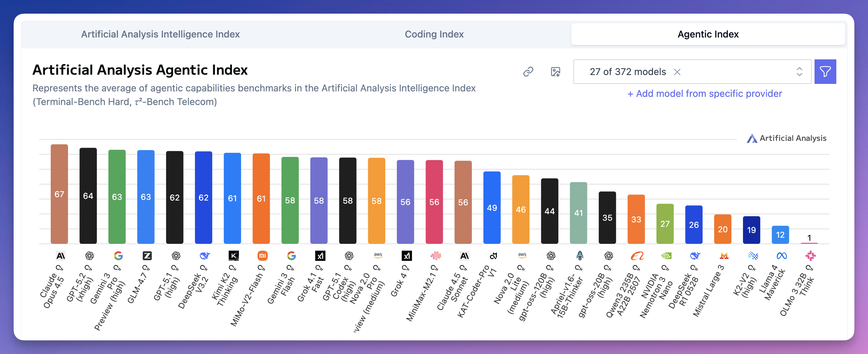Click the DeepSeek logo under DeepSeek V3.2
The width and height of the screenshot is (868, 354).
coord(205,255)
